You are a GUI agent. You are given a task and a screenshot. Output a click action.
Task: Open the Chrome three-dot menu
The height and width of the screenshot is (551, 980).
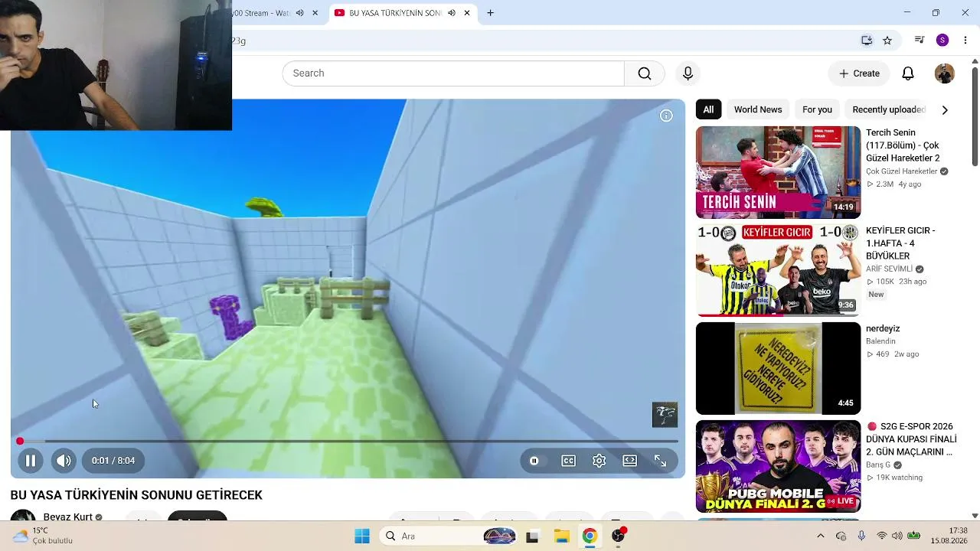965,41
